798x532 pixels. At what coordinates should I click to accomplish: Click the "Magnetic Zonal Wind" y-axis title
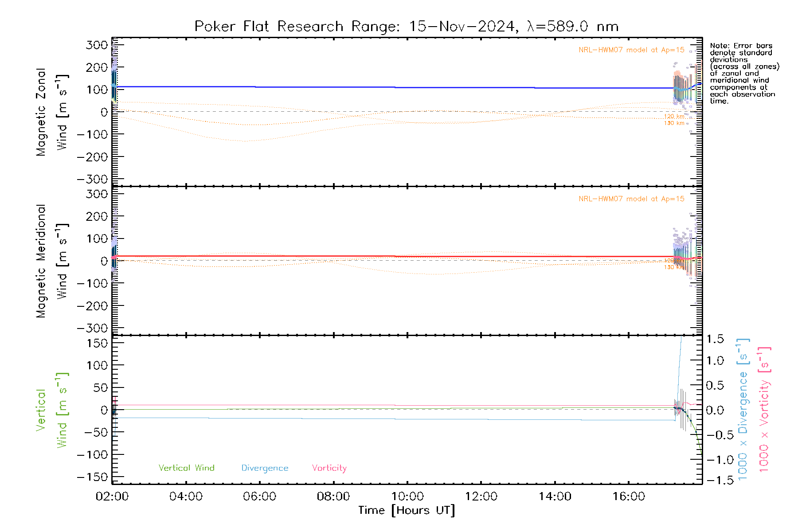[51, 112]
